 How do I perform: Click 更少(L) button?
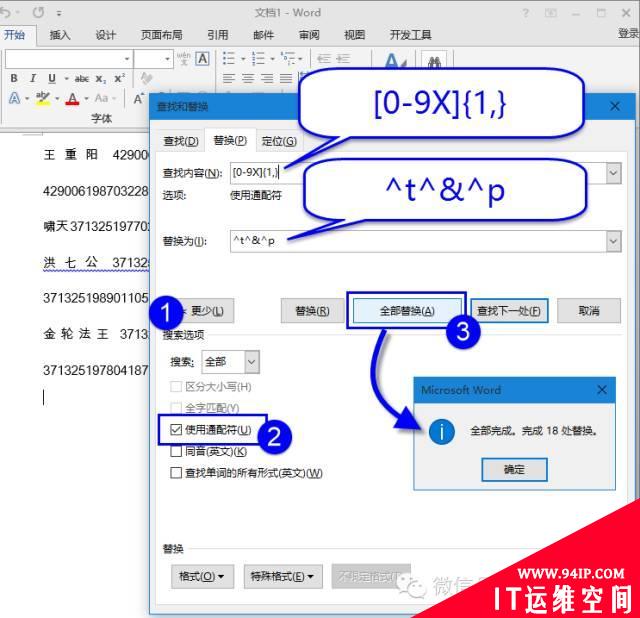(205, 311)
